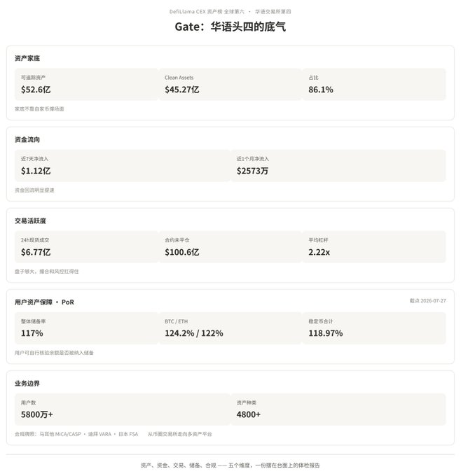Screen dimensions: 461x476
Task: Click the label "可追踪资产"
Action: pyautogui.click(x=33, y=78)
